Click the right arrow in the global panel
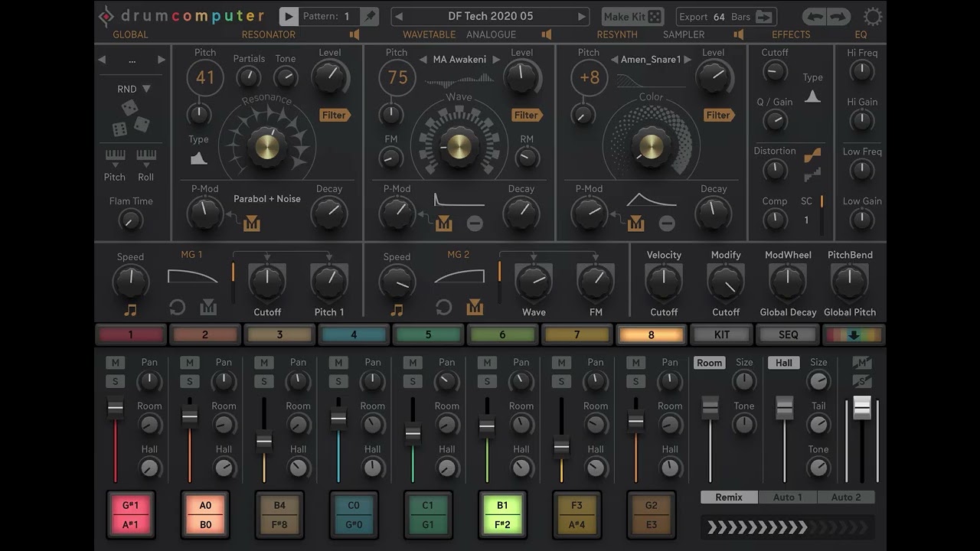 click(161, 60)
